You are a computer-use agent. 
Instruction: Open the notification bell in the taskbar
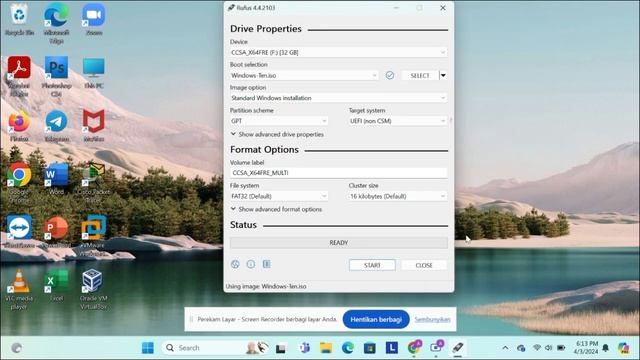click(606, 348)
